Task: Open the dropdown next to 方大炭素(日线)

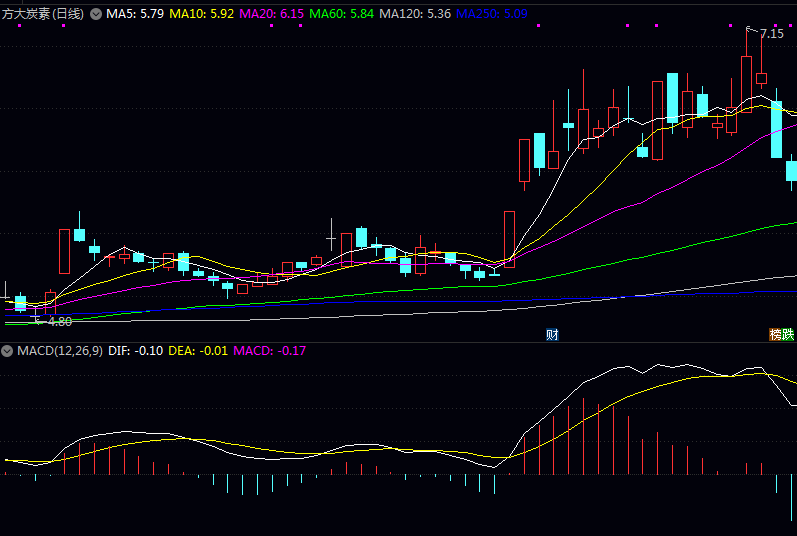Action: coord(96,14)
